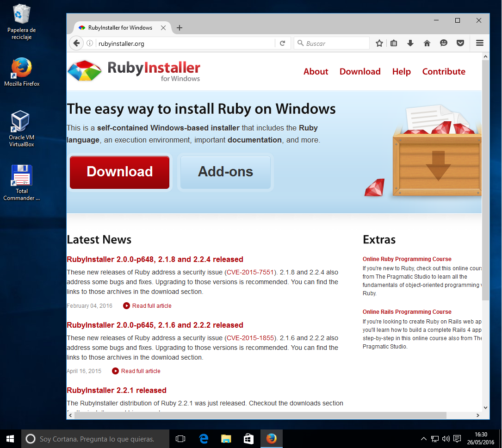Open Firefox Hello smiley icon
The height and width of the screenshot is (448, 502).
point(443,43)
